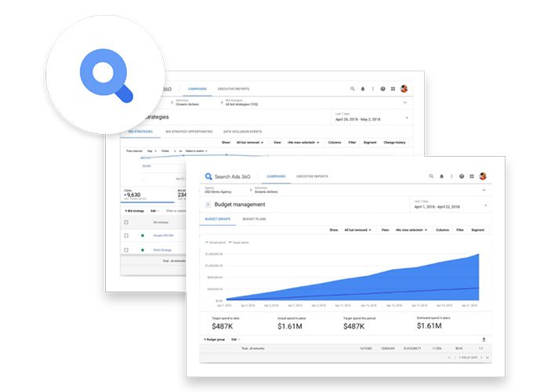Expand breadcrumb chevron in Budget management window

[x=484, y=191]
